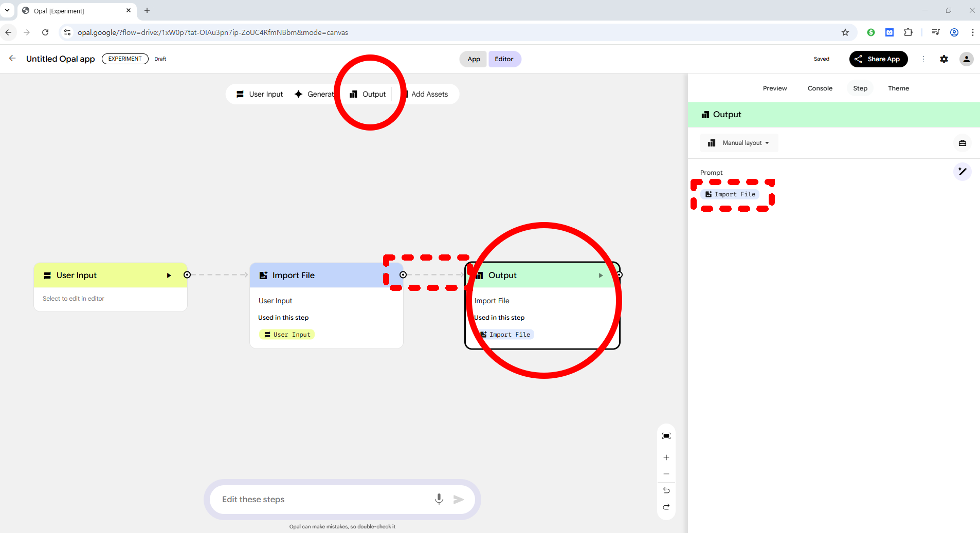Image resolution: width=980 pixels, height=533 pixels.
Task: Go back using the app back arrow
Action: click(12, 59)
